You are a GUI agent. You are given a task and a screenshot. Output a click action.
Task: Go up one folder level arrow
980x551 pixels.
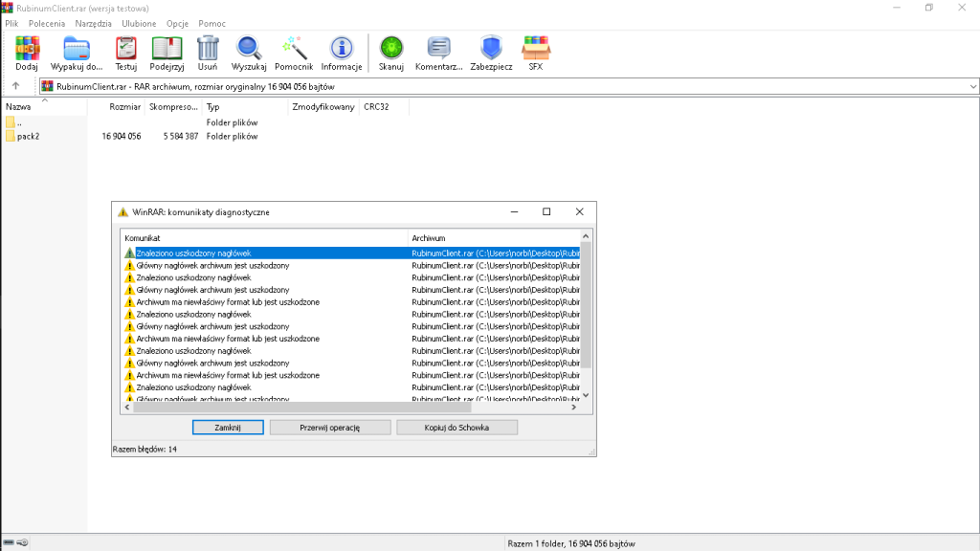click(15, 86)
